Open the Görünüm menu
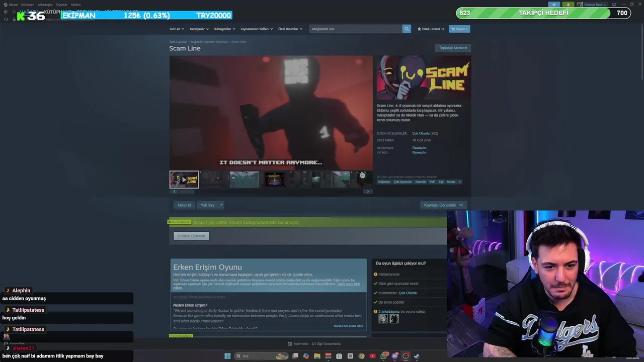 (x=28, y=5)
